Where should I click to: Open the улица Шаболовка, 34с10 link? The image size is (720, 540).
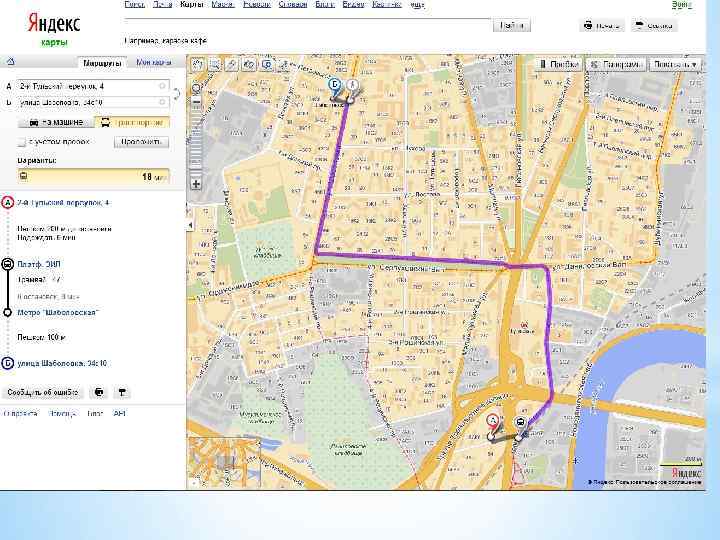[x=62, y=363]
